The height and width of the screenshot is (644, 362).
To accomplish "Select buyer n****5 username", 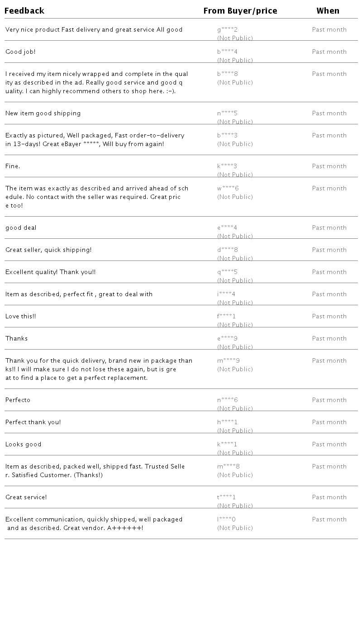I will pos(227,114).
